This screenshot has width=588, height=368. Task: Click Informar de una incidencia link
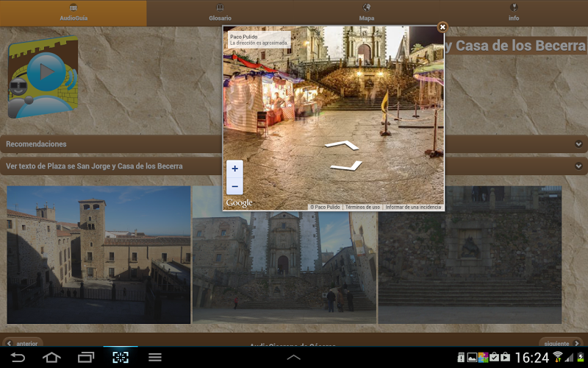(413, 208)
